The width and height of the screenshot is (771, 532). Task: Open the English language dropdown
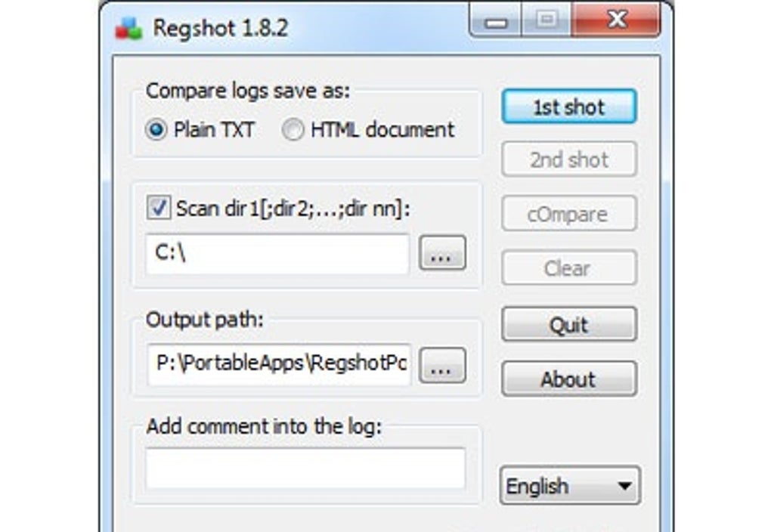coord(570,486)
